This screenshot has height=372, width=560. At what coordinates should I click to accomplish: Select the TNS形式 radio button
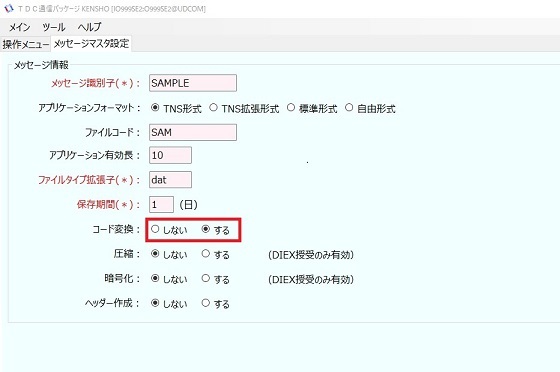tap(155, 107)
